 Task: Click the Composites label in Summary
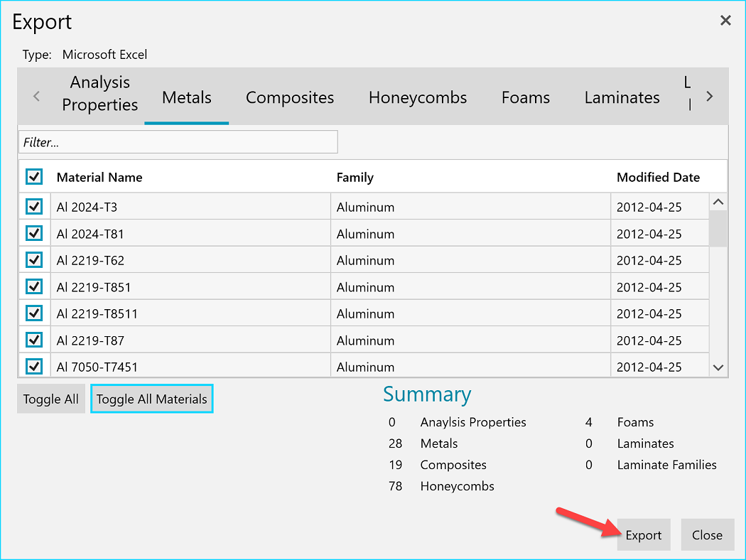pyautogui.click(x=453, y=465)
